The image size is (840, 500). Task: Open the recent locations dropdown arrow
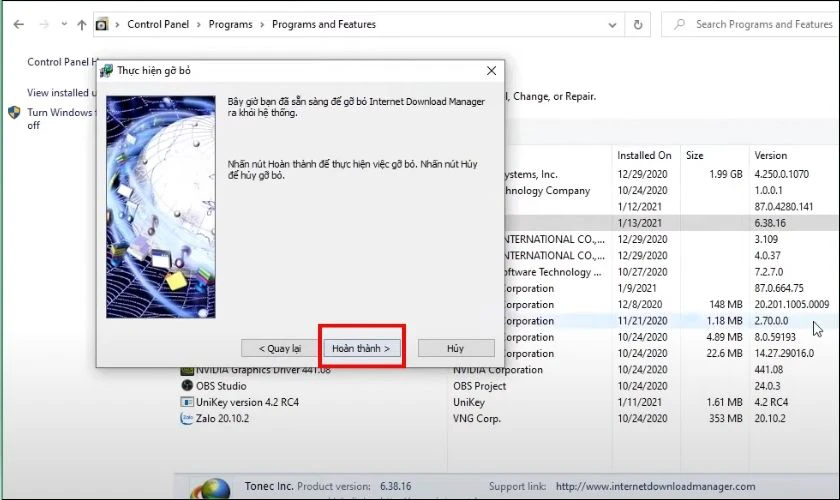pyautogui.click(x=63, y=24)
